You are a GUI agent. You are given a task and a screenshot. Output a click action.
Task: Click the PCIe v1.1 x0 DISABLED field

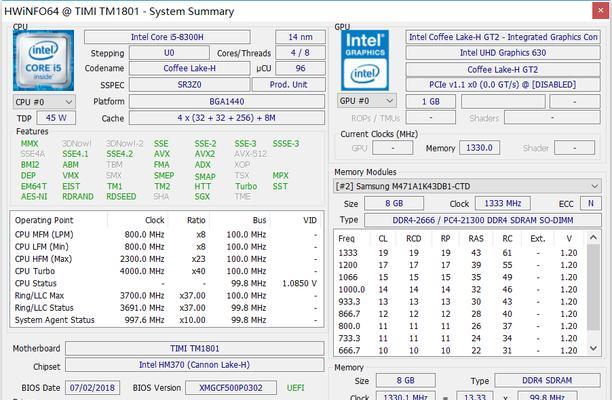(503, 85)
